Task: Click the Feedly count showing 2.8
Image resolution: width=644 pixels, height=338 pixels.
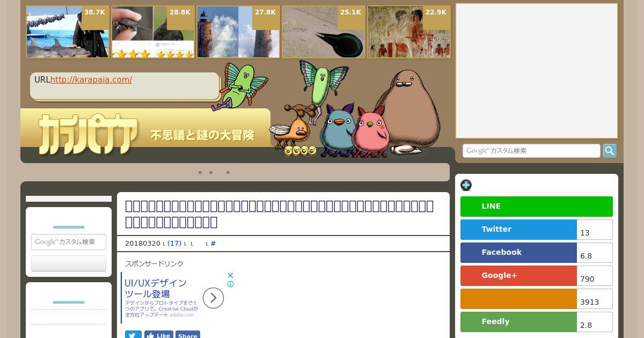Action: coord(595,322)
